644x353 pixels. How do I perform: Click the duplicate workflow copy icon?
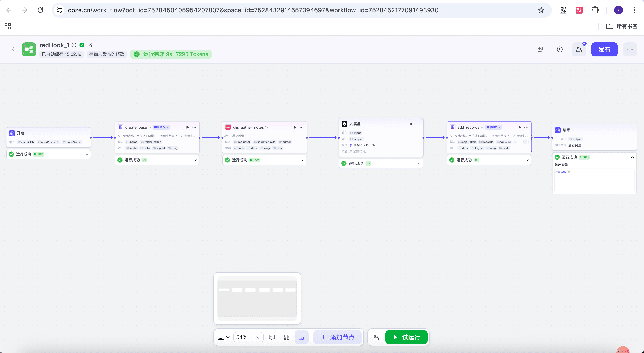(540, 49)
